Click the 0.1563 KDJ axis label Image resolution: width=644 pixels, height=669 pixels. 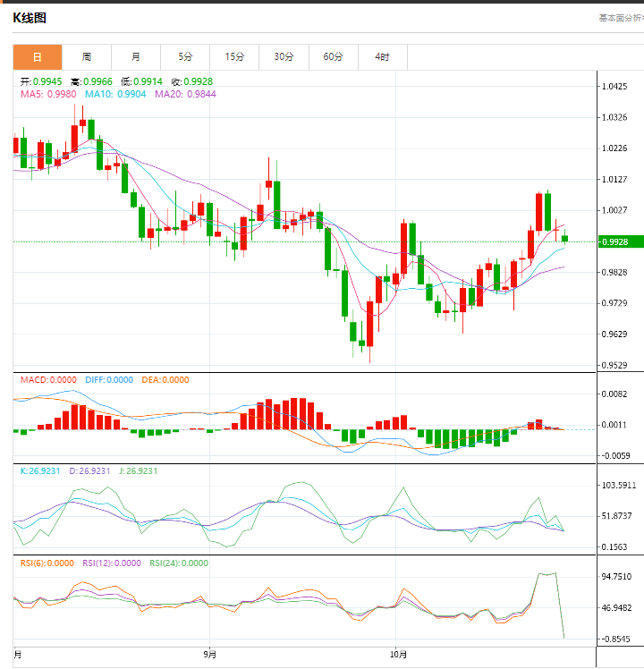pos(614,547)
